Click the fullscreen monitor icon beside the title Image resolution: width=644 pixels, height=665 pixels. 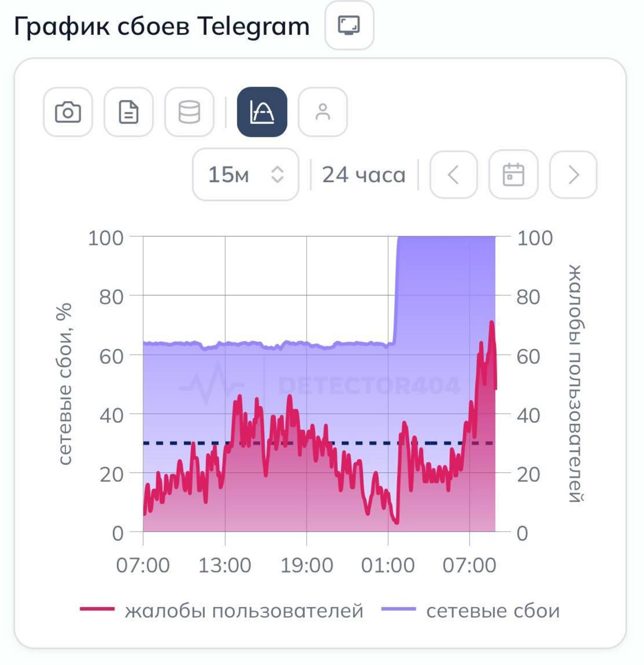click(349, 25)
